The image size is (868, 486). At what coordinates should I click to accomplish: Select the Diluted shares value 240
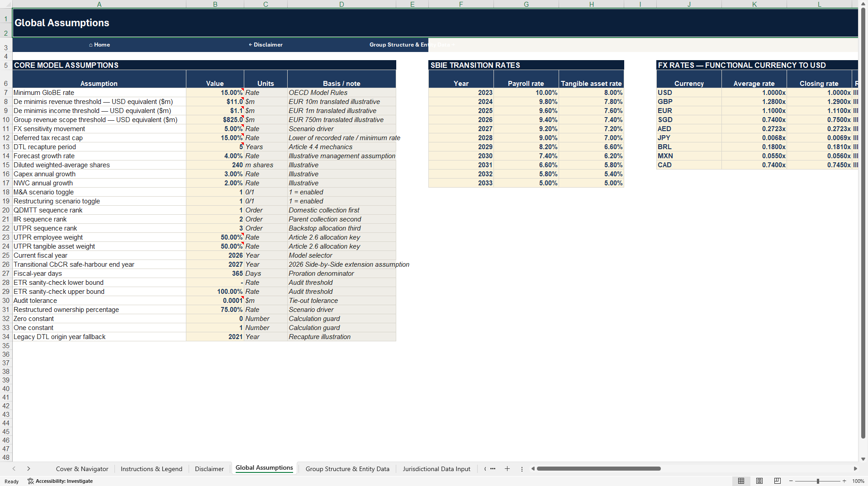click(215, 165)
